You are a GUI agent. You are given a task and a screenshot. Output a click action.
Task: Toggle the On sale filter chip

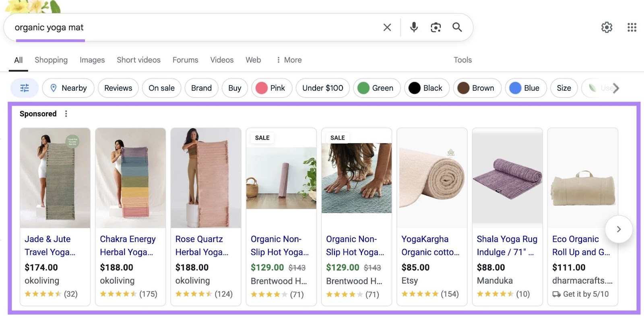(x=161, y=88)
